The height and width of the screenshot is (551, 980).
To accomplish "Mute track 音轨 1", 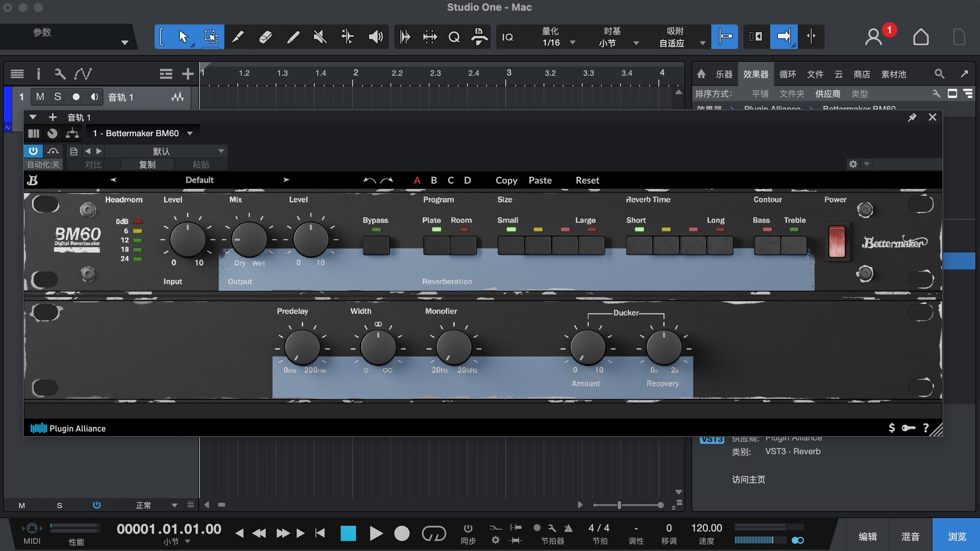I will click(40, 96).
